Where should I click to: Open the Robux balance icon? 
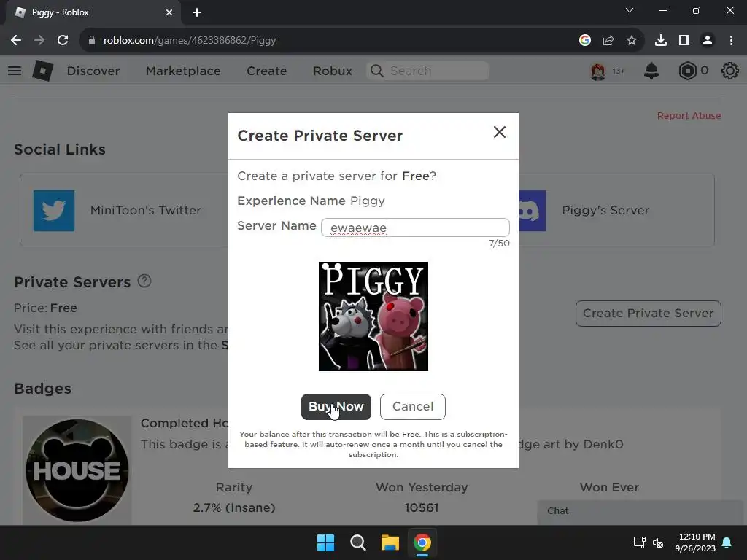[687, 71]
